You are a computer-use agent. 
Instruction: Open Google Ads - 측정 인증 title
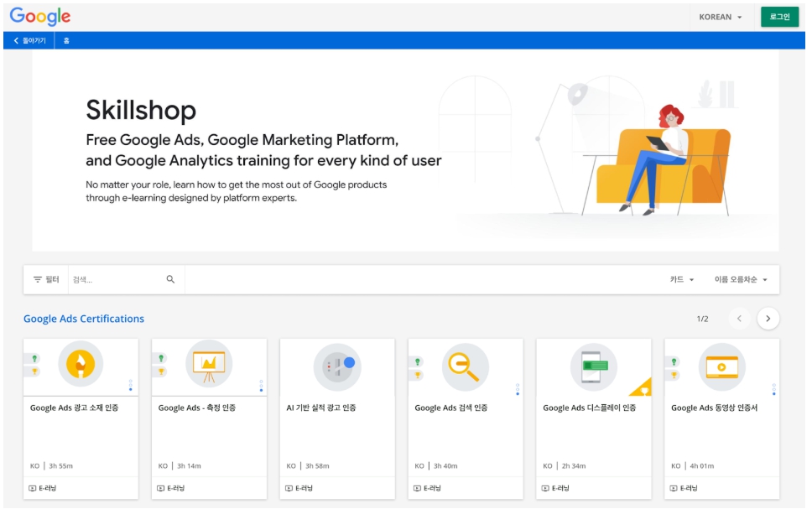click(x=197, y=408)
